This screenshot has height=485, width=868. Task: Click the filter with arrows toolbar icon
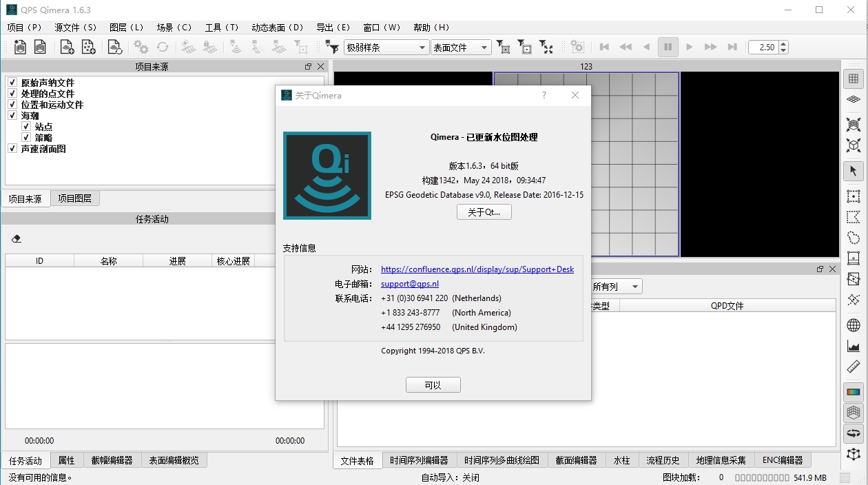point(546,47)
